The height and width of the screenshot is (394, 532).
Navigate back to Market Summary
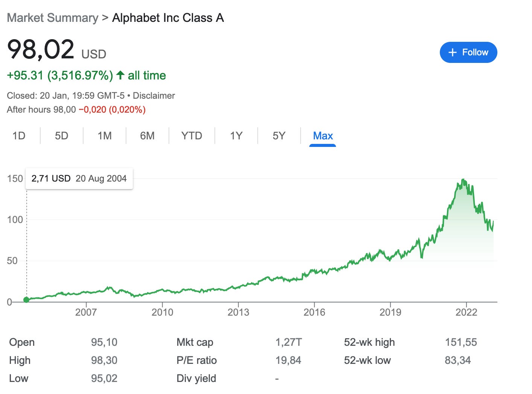pyautogui.click(x=53, y=17)
